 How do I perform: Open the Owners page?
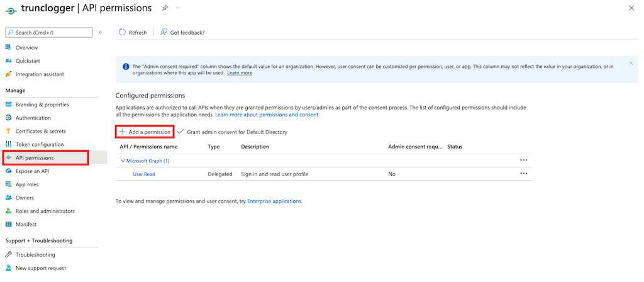click(25, 198)
